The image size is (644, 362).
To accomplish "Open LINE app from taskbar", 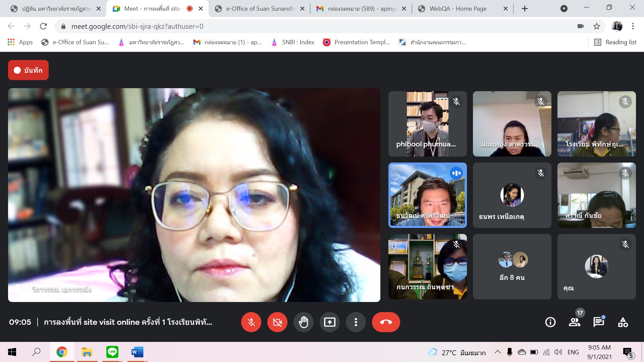I will [x=112, y=352].
